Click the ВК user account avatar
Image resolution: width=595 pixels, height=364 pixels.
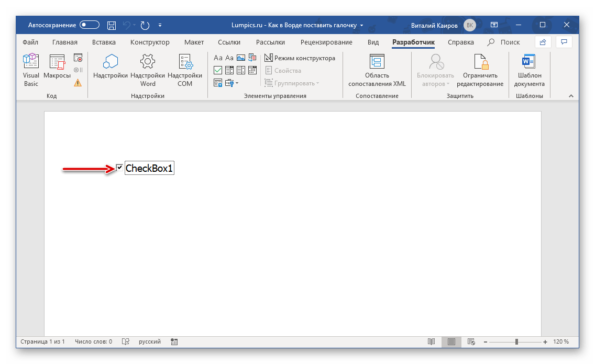(x=470, y=26)
